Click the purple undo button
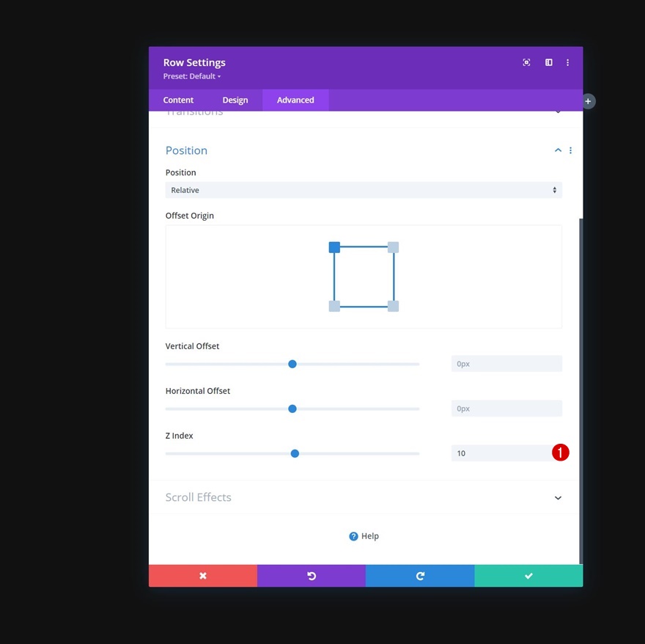 tap(312, 576)
